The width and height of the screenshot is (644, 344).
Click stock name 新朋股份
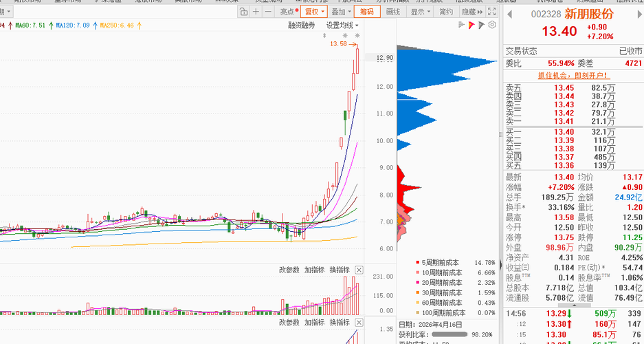pyautogui.click(x=588, y=14)
